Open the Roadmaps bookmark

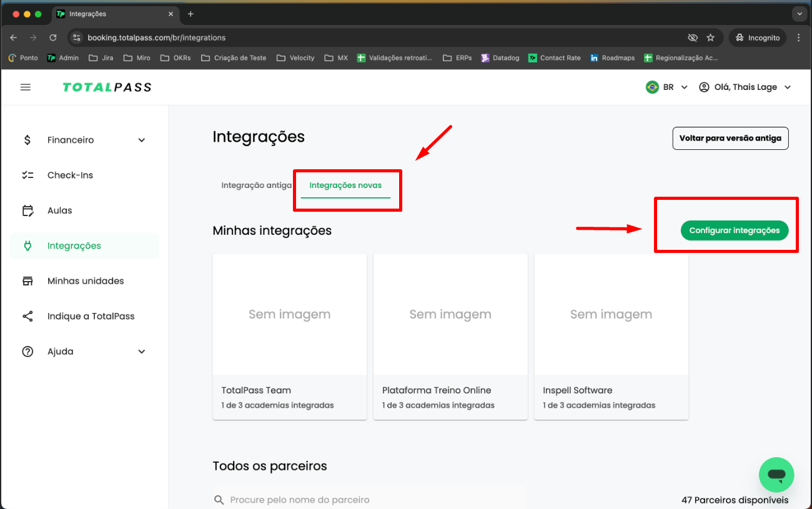pyautogui.click(x=612, y=58)
